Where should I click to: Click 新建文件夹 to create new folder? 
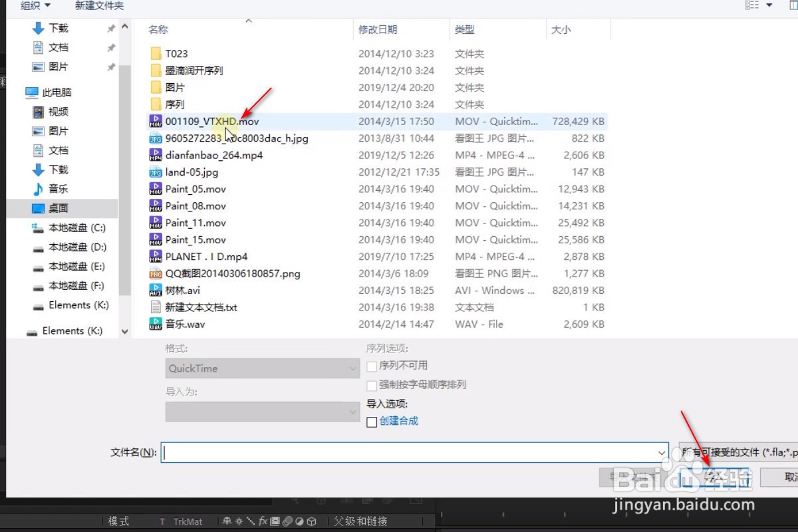(98, 6)
